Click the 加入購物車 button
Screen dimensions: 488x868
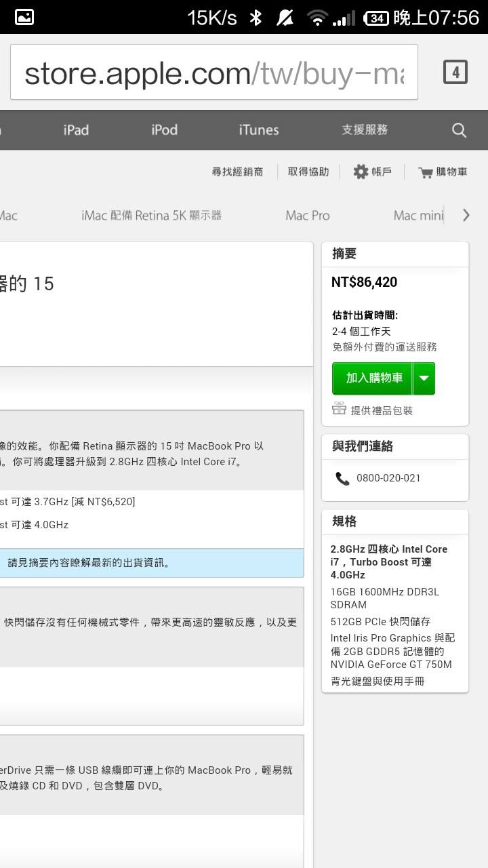(373, 378)
